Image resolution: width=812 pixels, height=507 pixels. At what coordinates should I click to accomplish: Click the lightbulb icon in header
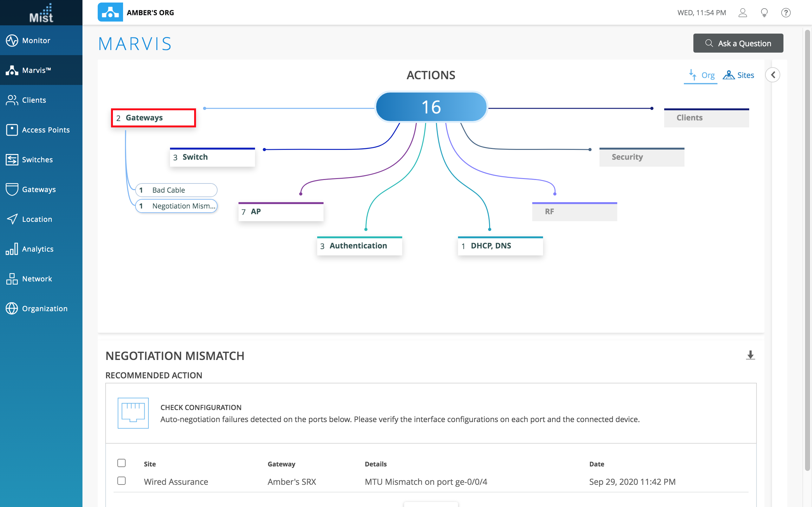pyautogui.click(x=764, y=13)
